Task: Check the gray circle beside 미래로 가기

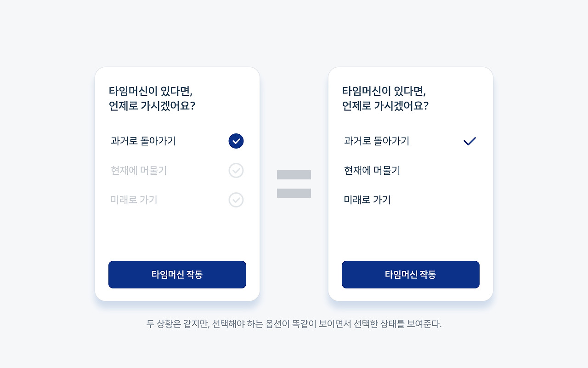Action: coord(236,200)
